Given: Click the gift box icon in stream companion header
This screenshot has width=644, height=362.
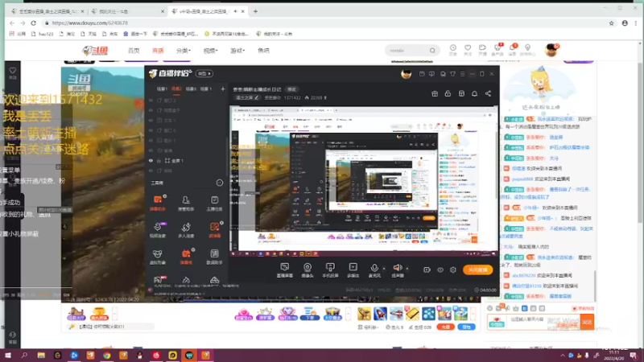Looking at the screenshot, I should click(435, 93).
